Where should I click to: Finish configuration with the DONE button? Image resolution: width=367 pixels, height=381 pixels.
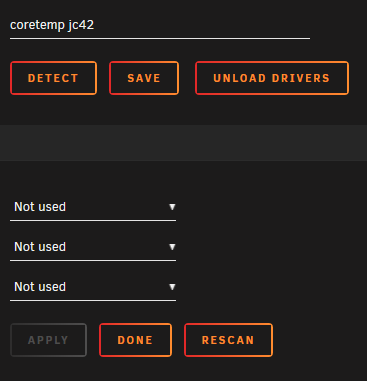pos(136,340)
